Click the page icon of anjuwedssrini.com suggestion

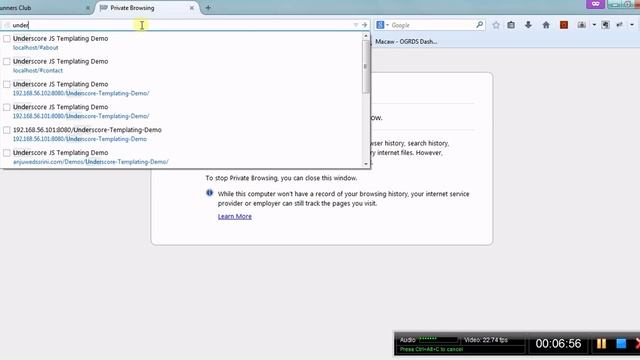click(x=7, y=153)
